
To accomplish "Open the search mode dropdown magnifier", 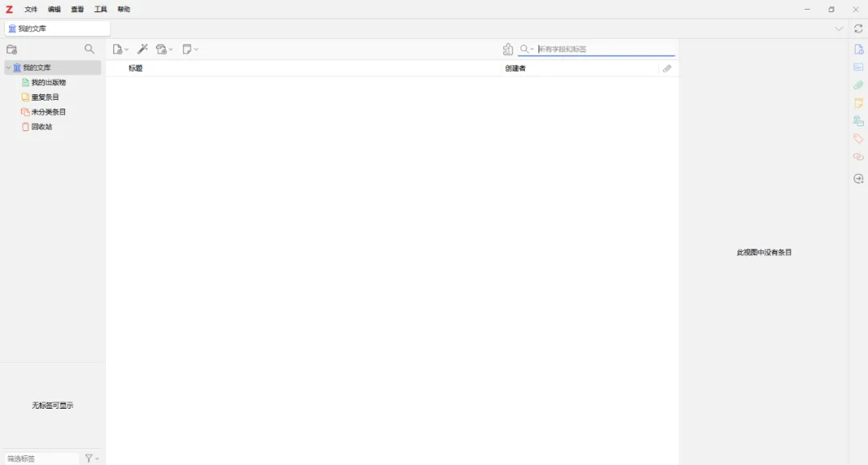I will 526,49.
